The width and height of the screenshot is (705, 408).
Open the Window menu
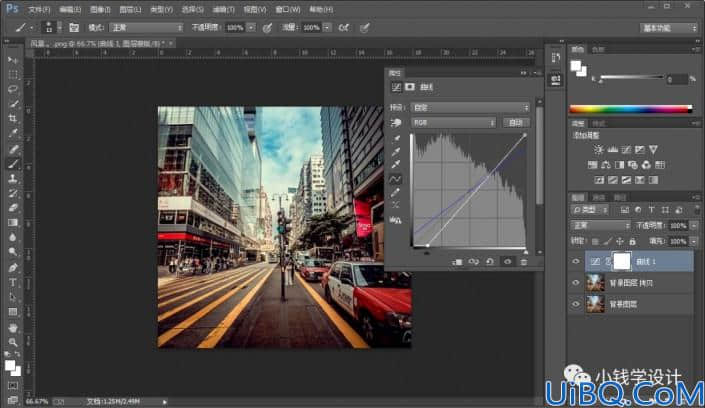(x=288, y=9)
